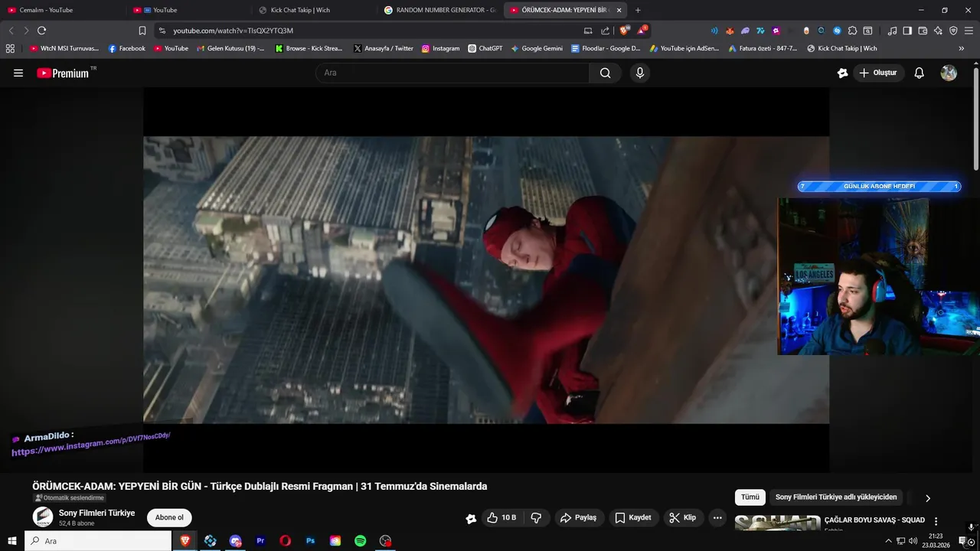
Task: Click the address bar URL
Action: pos(233,31)
